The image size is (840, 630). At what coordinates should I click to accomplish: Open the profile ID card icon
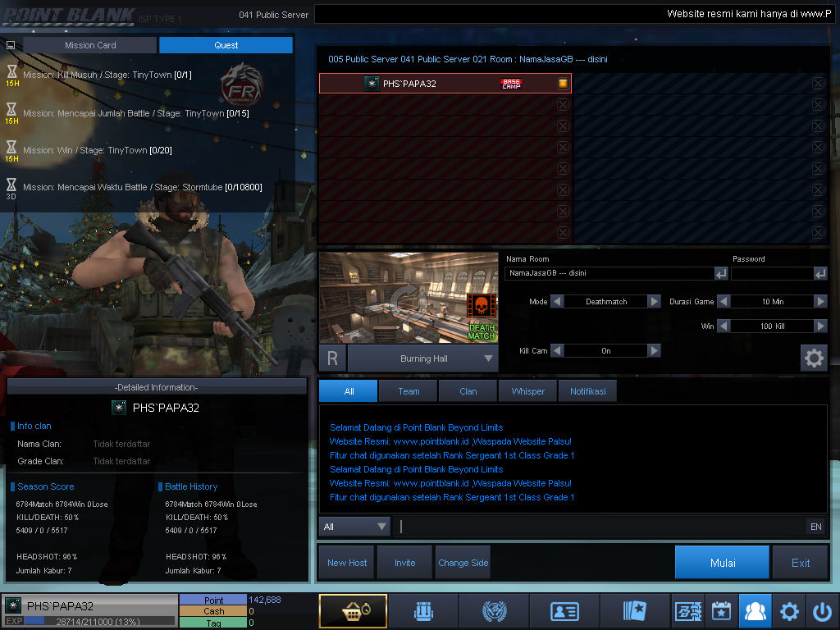pyautogui.click(x=564, y=611)
